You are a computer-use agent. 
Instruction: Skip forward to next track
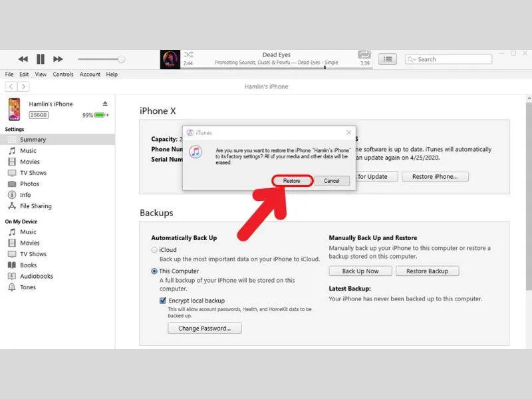[58, 59]
